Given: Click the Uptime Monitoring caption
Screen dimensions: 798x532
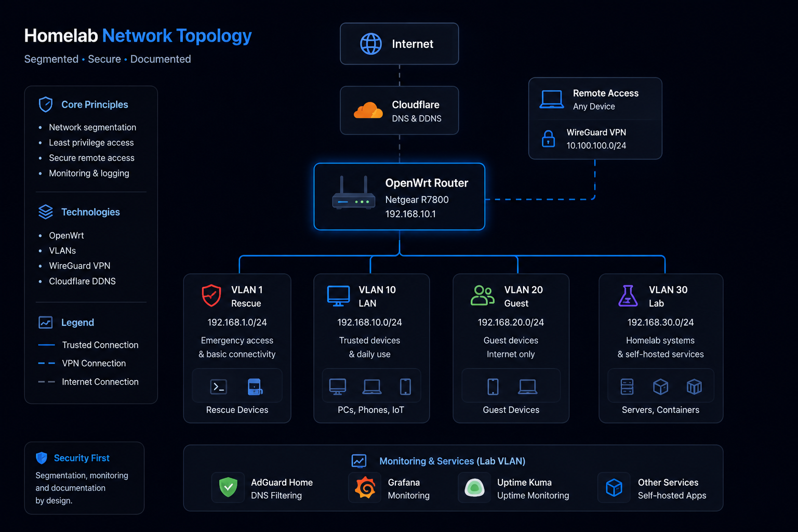Looking at the screenshot, I should [533, 496].
